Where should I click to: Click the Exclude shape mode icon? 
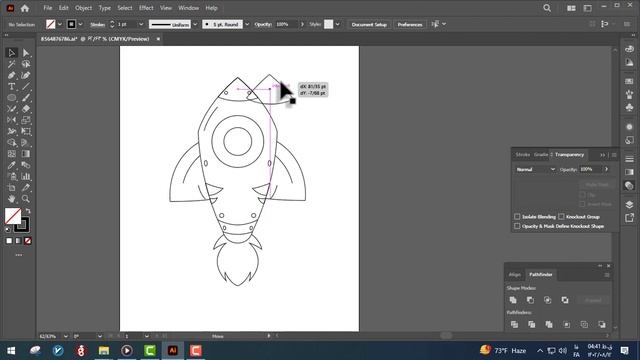(x=565, y=300)
